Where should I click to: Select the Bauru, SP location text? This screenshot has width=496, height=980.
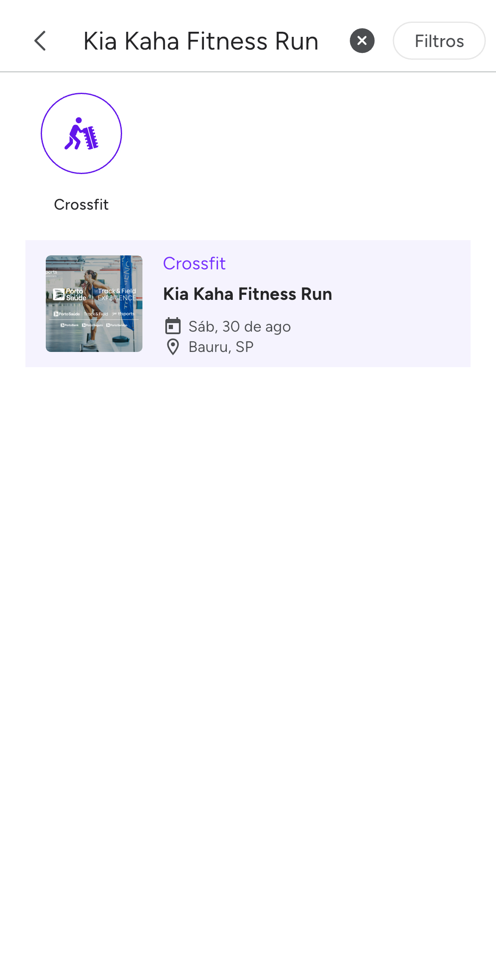pyautogui.click(x=221, y=347)
